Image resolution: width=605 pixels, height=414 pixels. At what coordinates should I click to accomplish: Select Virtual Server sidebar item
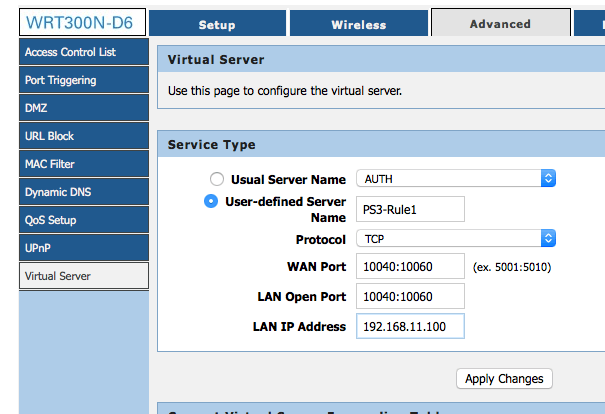point(84,276)
